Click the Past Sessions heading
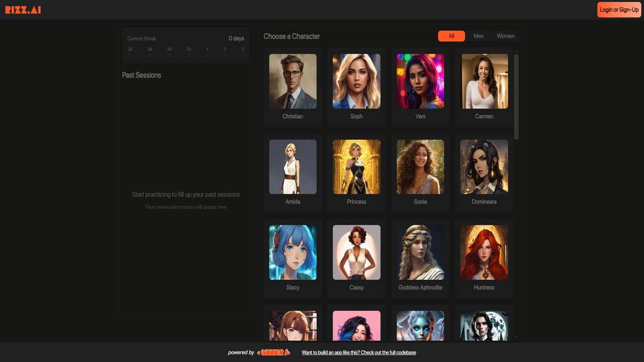Screen dimensions: 644x362 click(141, 75)
